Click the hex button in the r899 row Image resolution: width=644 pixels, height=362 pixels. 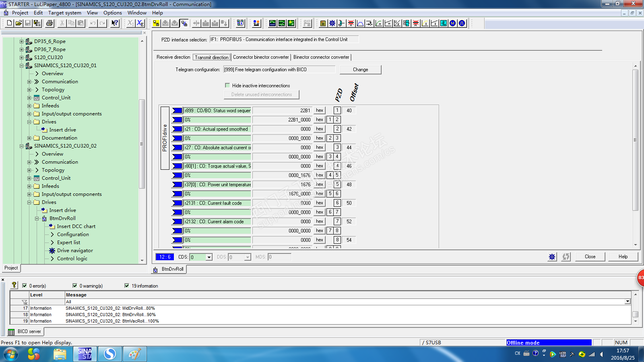(320, 110)
